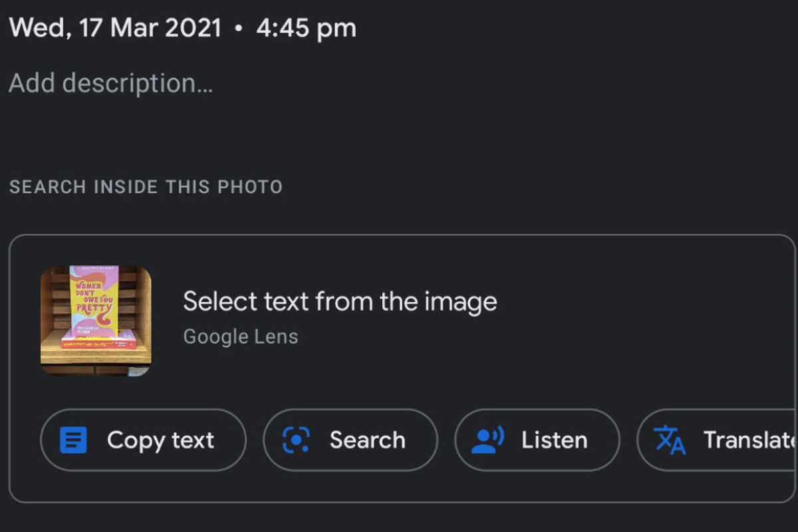The width and height of the screenshot is (798, 532).
Task: Click the SEARCH INSIDE THIS PHOTO heading
Action: (145, 187)
